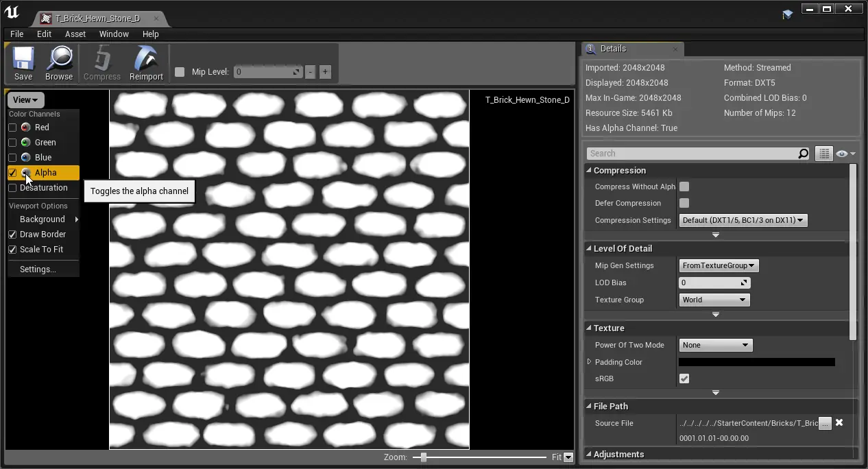
Task: Click the Browse magnifier icon
Action: coord(60,60)
